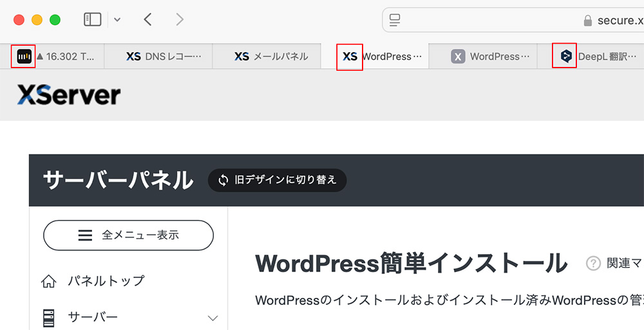The width and height of the screenshot is (644, 330).
Task: Open the サーバー menu item
Action: coord(129,318)
